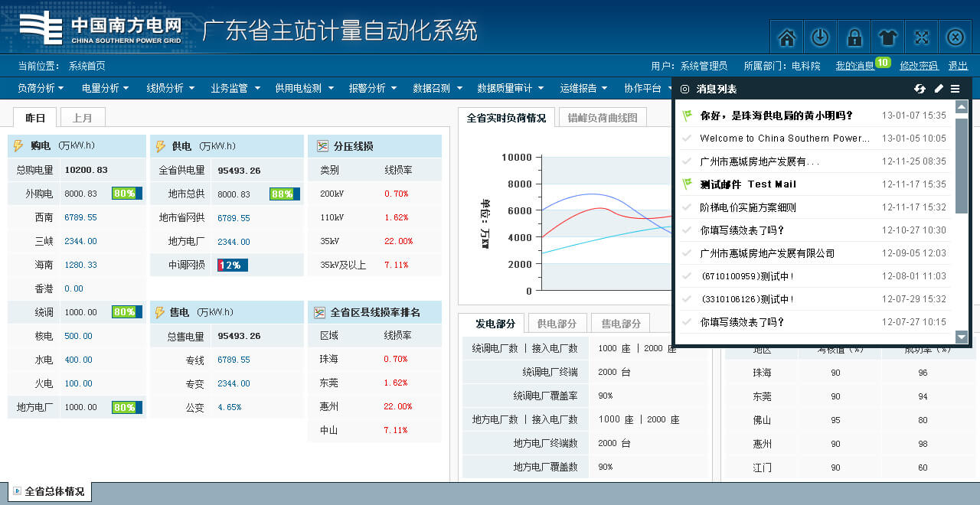Select the 供电部分 tab
980x505 pixels.
[x=555, y=324]
